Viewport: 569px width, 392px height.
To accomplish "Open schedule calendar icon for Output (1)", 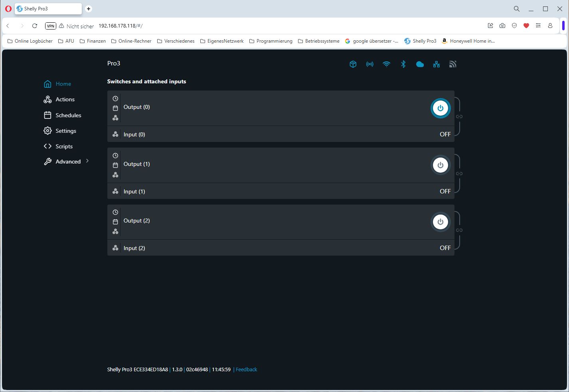I will (x=115, y=165).
